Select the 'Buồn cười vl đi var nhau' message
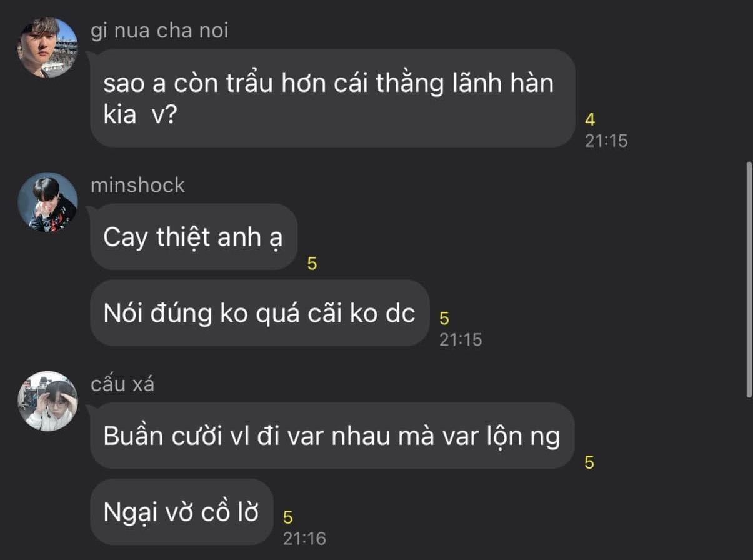Viewport: 753px width, 560px height. click(332, 436)
